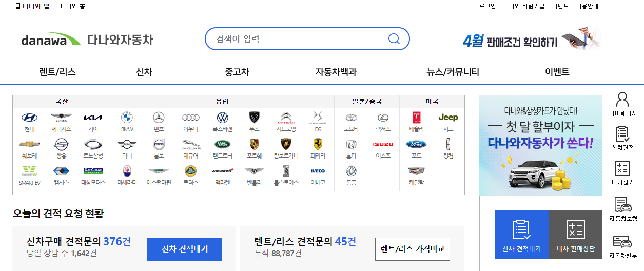Open the Mercedes-Benz (벤츠) brand icon
The width and height of the screenshot is (644, 271).
pyautogui.click(x=159, y=118)
